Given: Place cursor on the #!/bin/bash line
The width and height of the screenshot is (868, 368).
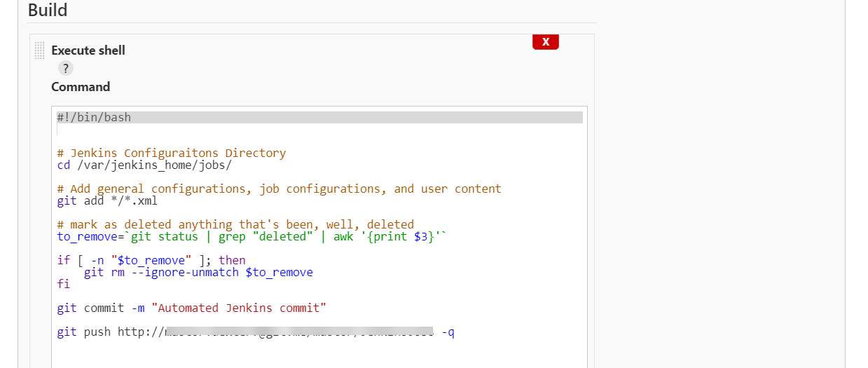Looking at the screenshot, I should click(x=95, y=117).
